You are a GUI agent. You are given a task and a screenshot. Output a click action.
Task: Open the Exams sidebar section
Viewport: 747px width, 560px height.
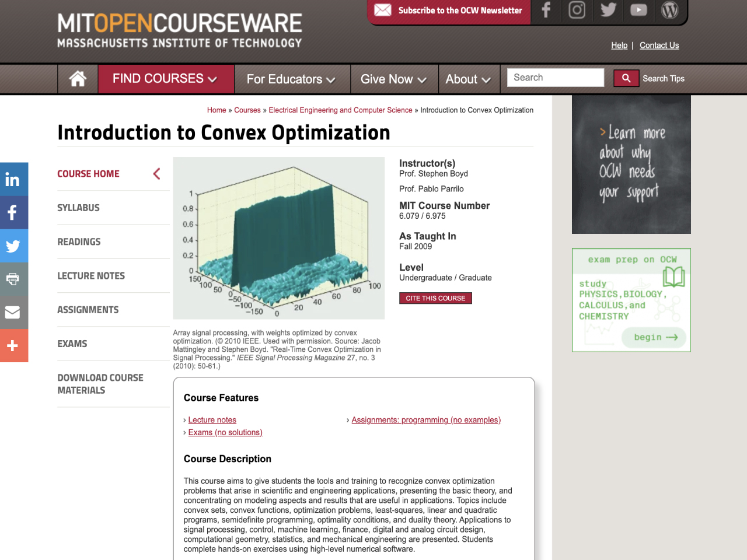coord(72,344)
